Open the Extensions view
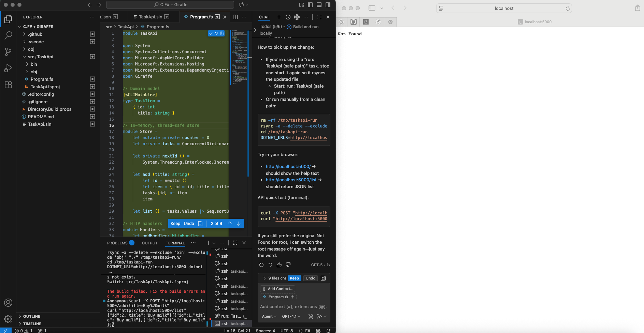The height and width of the screenshot is (333, 644). click(x=8, y=85)
